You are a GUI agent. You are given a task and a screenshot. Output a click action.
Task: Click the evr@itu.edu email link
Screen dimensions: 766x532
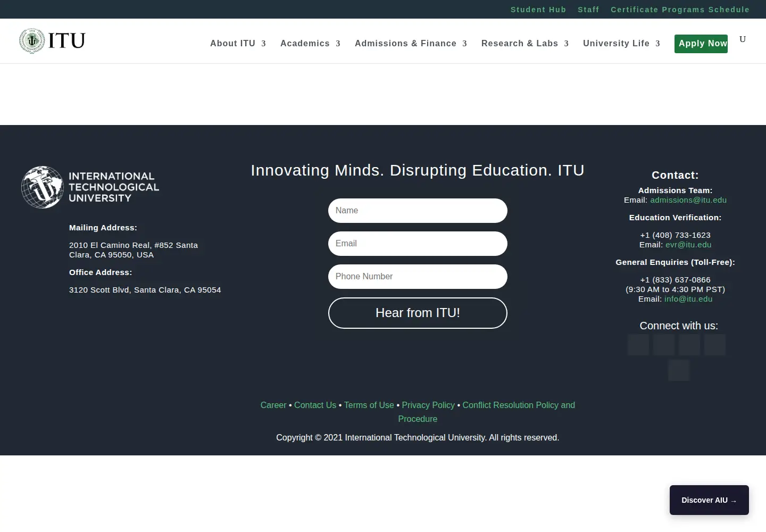688,245
